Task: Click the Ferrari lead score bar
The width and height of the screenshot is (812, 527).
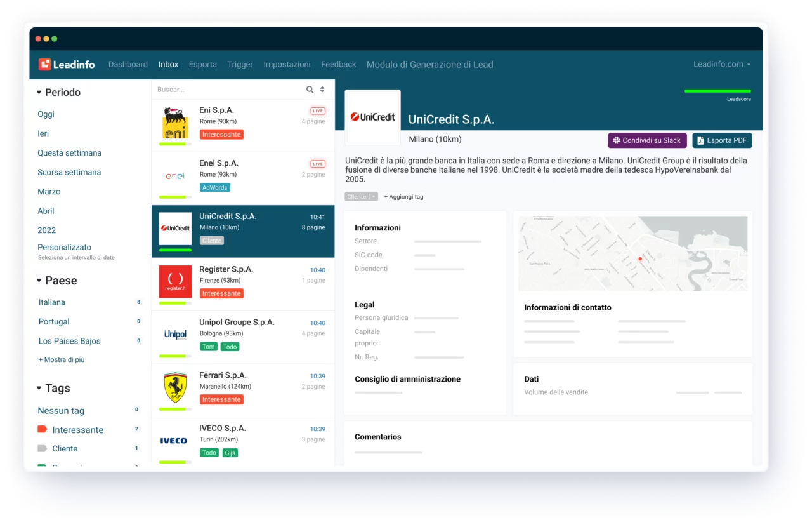Action: click(x=175, y=409)
